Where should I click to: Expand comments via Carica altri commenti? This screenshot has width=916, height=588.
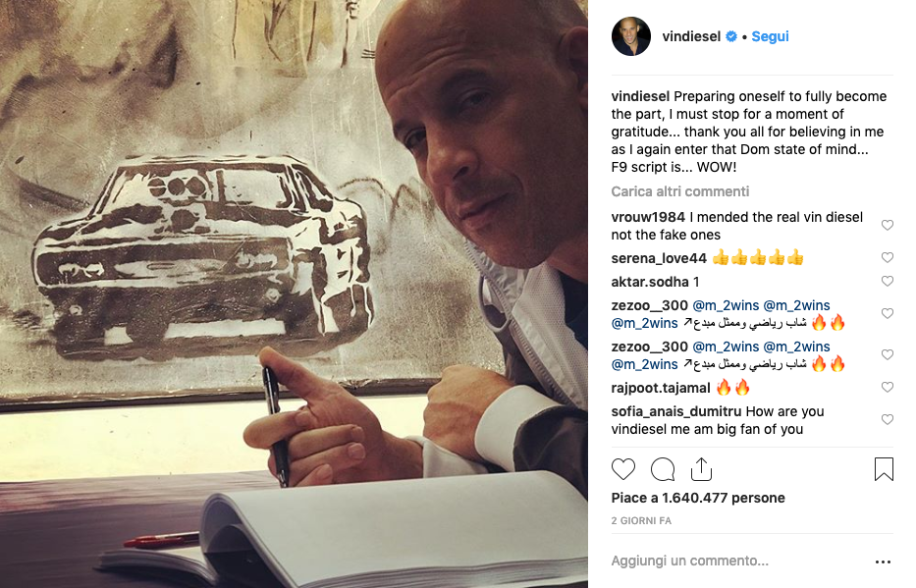click(x=680, y=191)
